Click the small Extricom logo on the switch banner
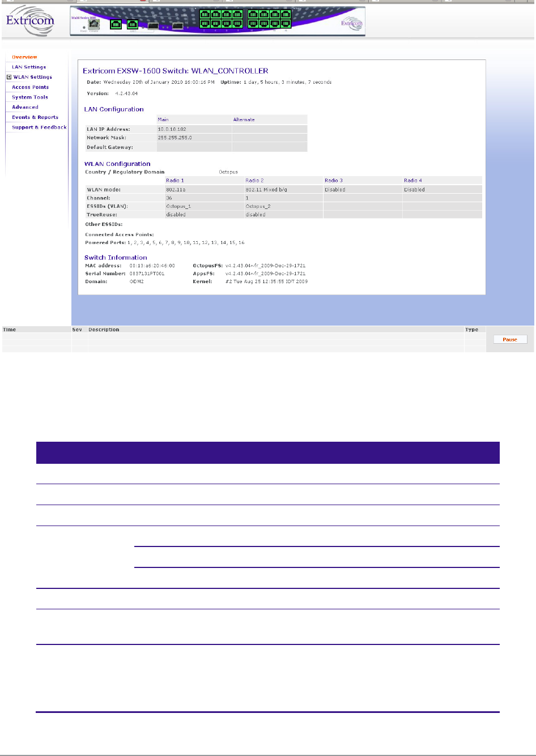The image size is (536, 756). [351, 23]
